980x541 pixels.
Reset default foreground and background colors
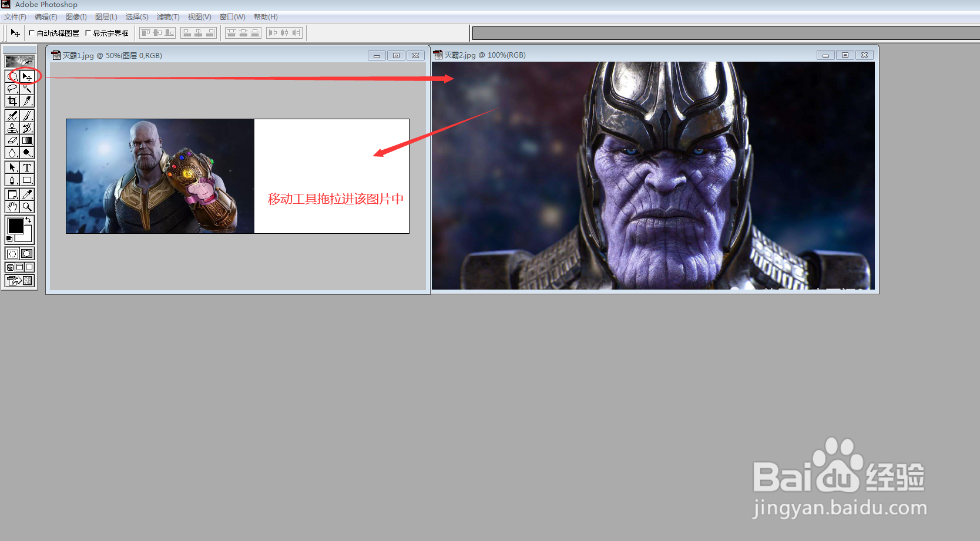point(9,239)
